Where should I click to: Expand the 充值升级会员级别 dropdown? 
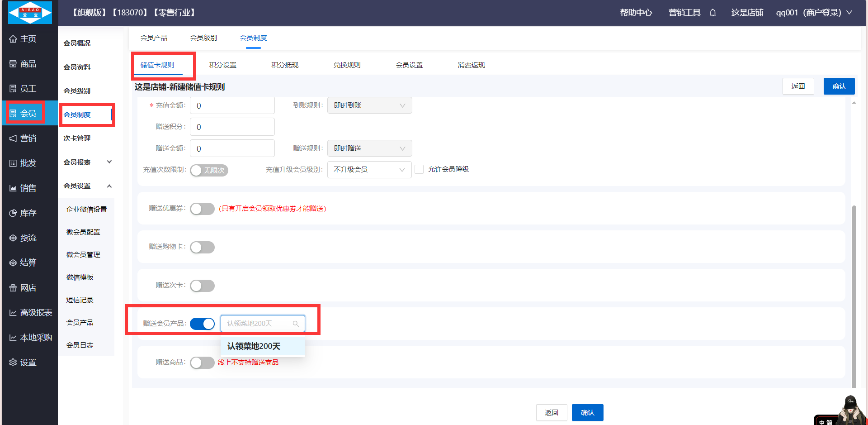click(x=369, y=170)
